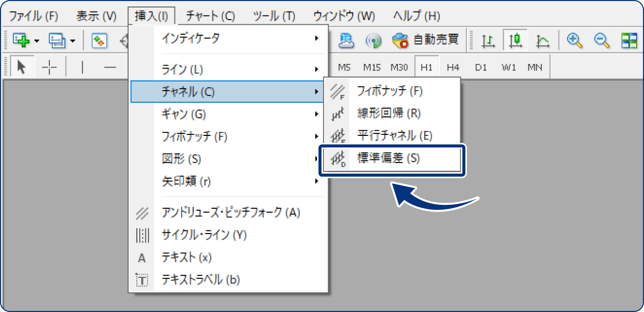Image resolution: width=644 pixels, height=312 pixels.
Task: Select the Zoom In magnifier icon
Action: 574,40
